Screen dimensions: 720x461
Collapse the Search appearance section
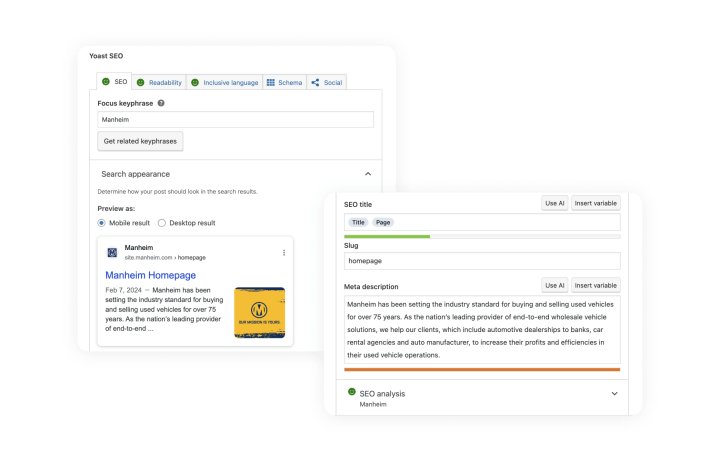pos(368,174)
